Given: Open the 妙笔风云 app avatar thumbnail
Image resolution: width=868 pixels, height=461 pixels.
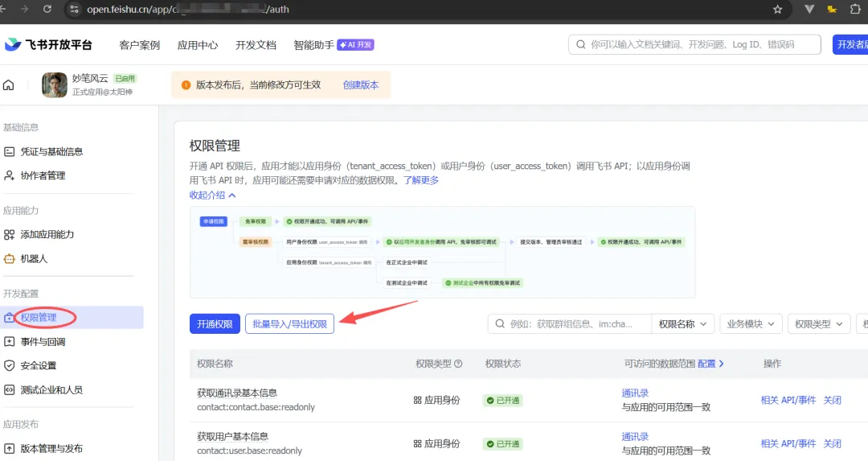Looking at the screenshot, I should (55, 84).
